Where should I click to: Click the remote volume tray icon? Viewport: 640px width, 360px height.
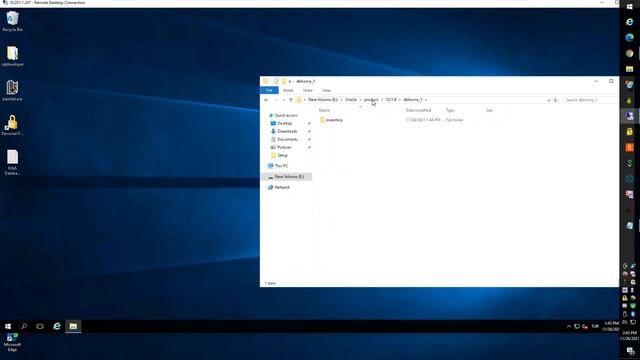[585, 326]
